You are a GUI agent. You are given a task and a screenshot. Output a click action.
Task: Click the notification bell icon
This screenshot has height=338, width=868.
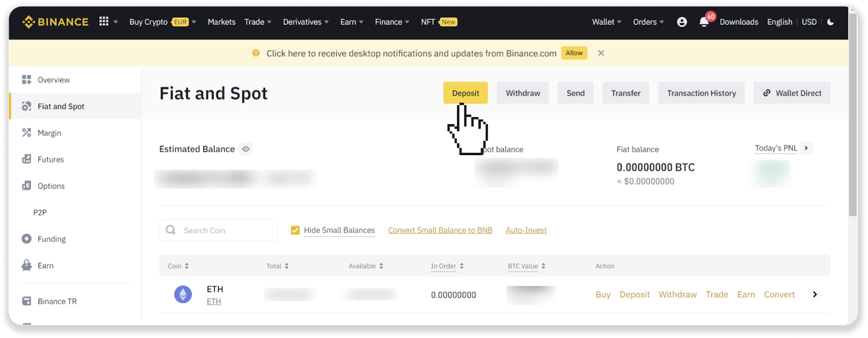(704, 22)
